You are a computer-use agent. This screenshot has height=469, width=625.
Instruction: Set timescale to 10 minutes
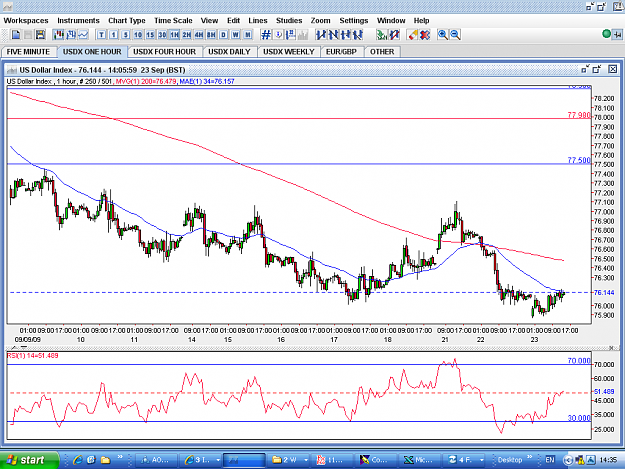click(138, 35)
